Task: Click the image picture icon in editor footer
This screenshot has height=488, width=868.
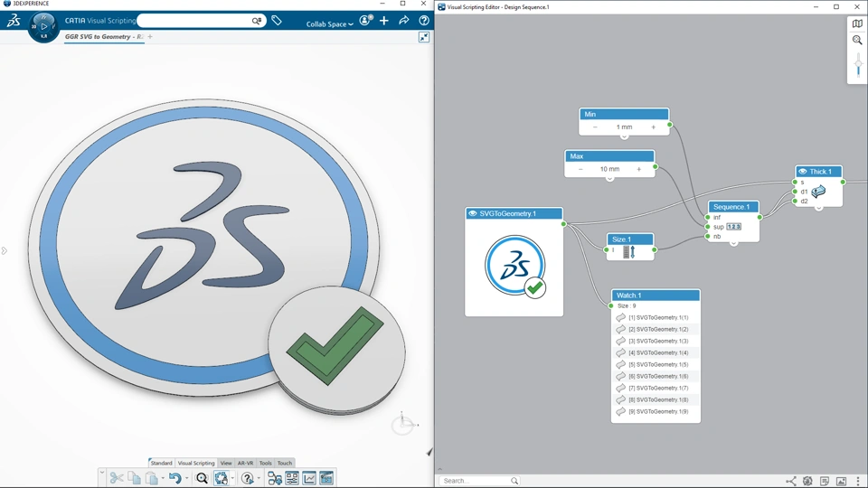Action: pyautogui.click(x=841, y=481)
